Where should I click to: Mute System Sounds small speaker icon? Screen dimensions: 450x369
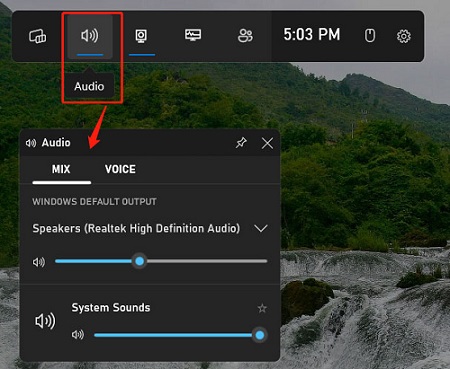click(78, 334)
